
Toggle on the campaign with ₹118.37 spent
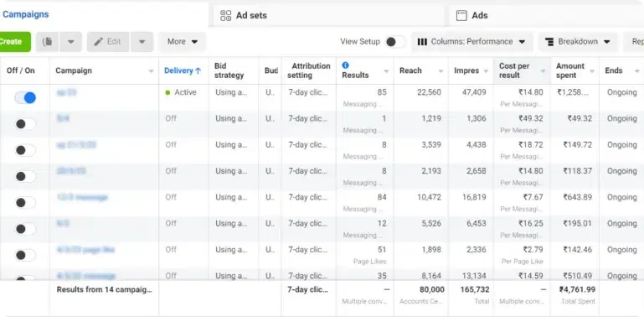[x=25, y=176]
